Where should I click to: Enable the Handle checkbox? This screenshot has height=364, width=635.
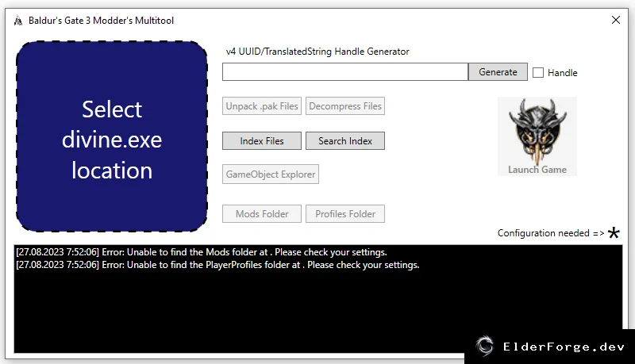538,72
